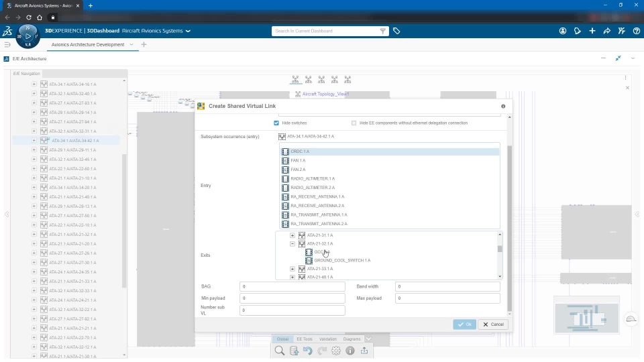Click the plus Add icon in the top bar
Viewport: 644px width, 362px height.
tap(592, 31)
